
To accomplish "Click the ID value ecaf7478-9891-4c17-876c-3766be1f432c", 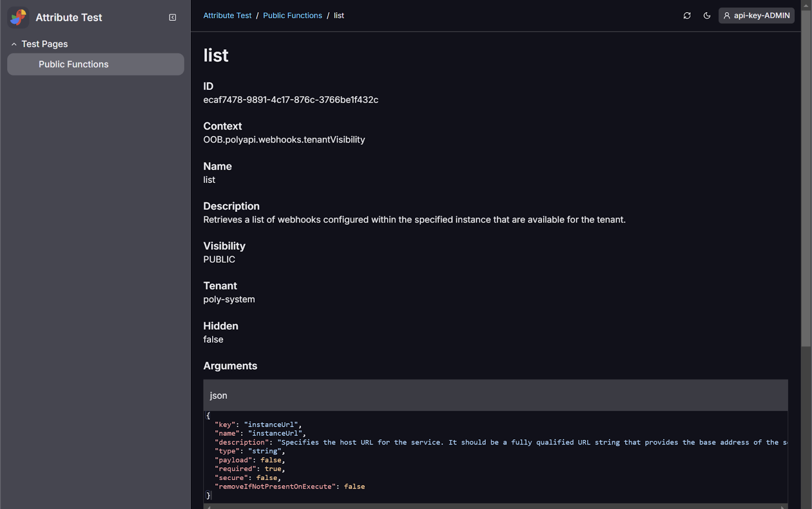I will 291,100.
